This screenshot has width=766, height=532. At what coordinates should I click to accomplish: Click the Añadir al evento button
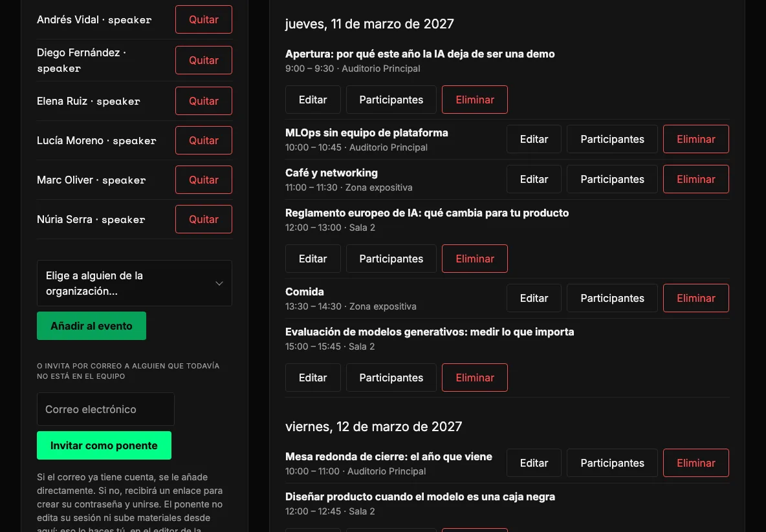pyautogui.click(x=91, y=326)
